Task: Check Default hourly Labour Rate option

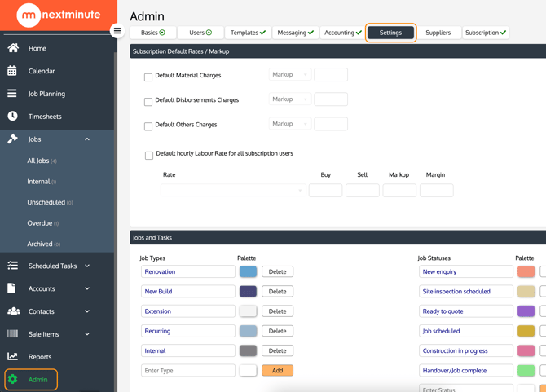Action: coord(149,155)
